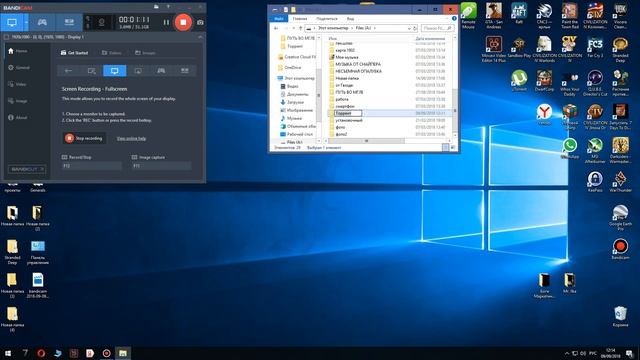Expand the Explorer address history dropdown
The height and width of the screenshot is (360, 640).
(x=409, y=28)
